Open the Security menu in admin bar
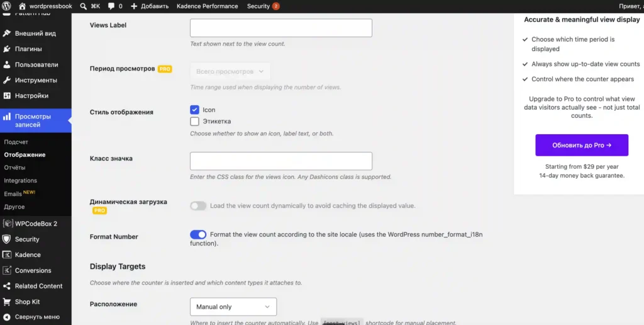Viewport: 644px width, 325px height. [258, 6]
